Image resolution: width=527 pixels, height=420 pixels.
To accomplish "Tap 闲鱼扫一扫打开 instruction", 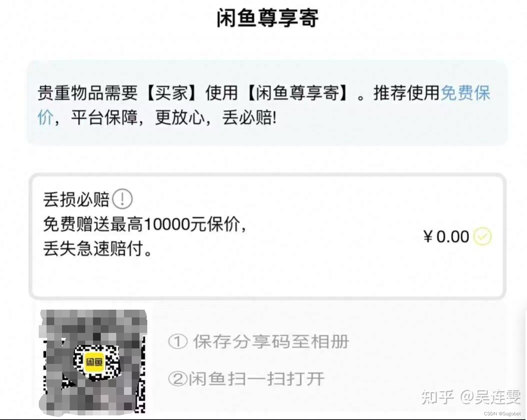I will pyautogui.click(x=257, y=379).
